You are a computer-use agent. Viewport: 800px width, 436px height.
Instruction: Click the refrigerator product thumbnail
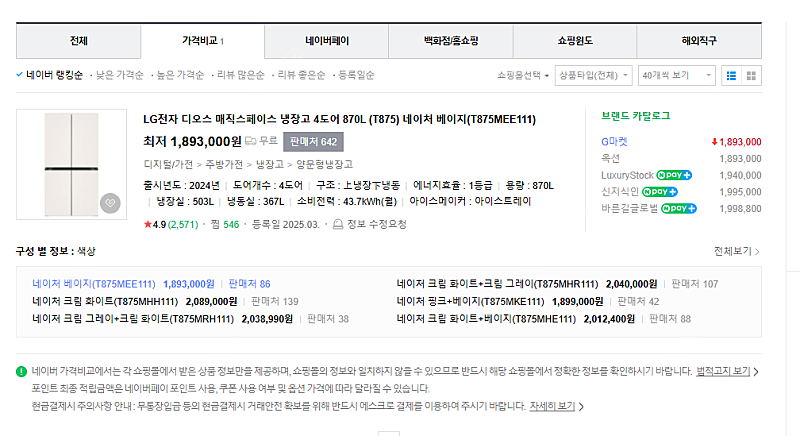pyautogui.click(x=71, y=164)
